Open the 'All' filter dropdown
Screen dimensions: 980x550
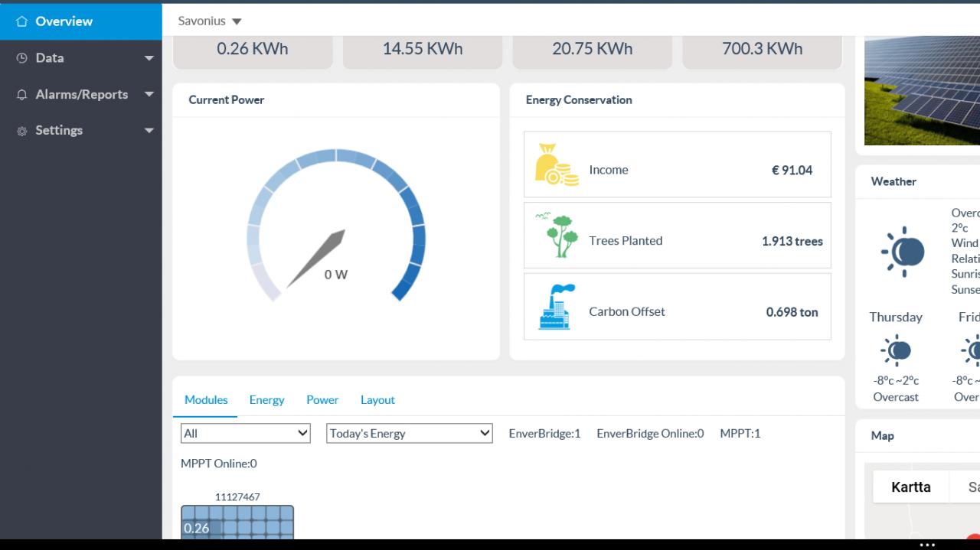[245, 434]
